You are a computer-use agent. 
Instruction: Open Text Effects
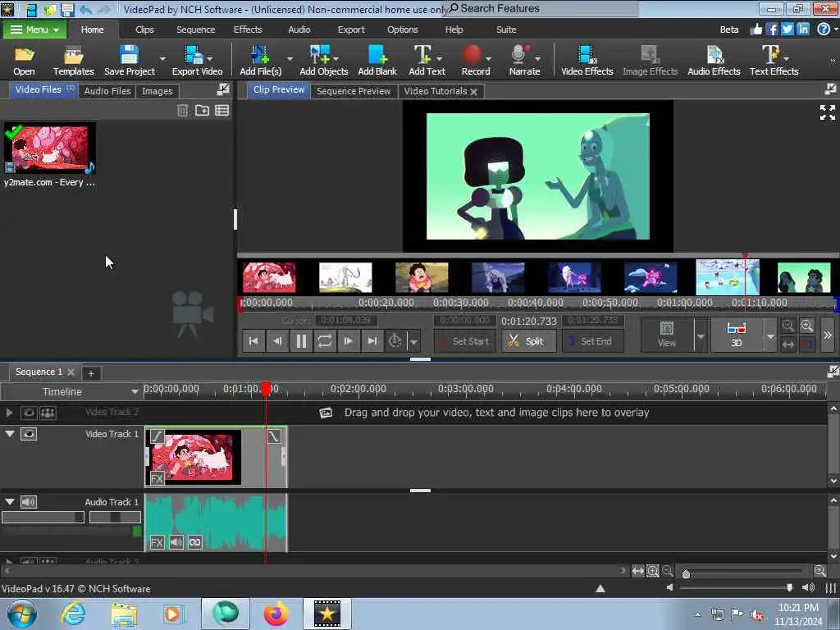774,61
